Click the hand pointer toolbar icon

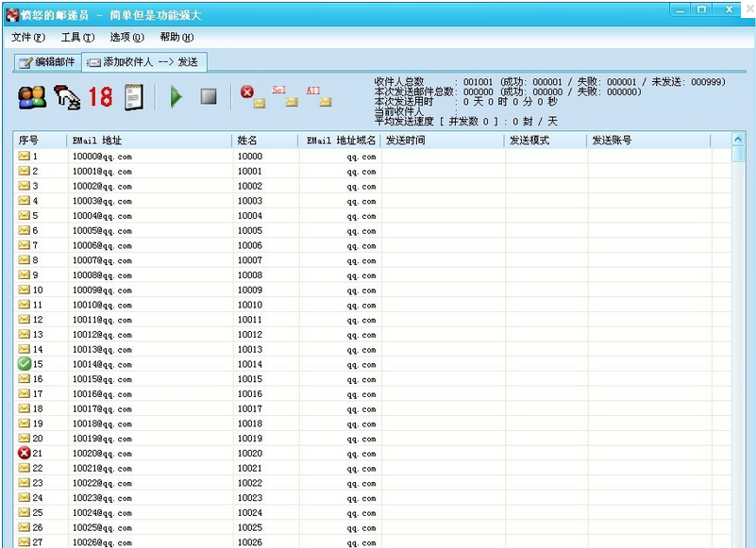(x=66, y=96)
